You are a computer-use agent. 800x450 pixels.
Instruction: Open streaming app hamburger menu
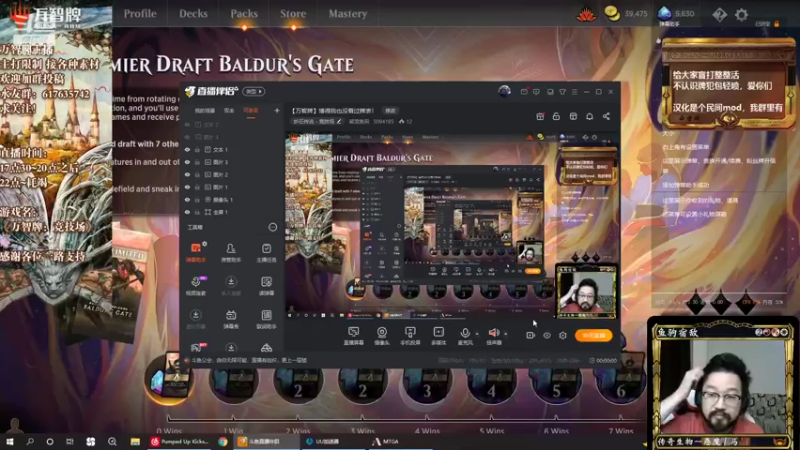tap(574, 92)
